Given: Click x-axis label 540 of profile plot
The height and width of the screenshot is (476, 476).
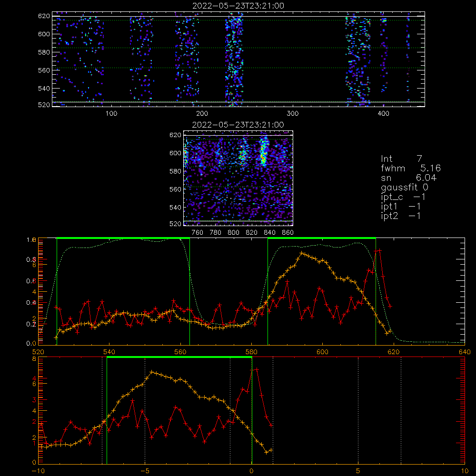Looking at the screenshot, I should click(109, 352).
